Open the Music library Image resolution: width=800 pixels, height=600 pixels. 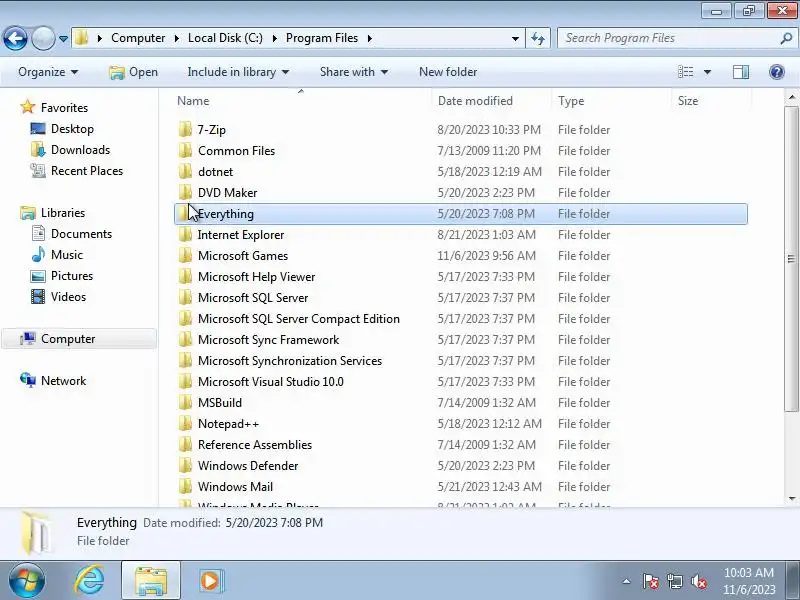coord(66,255)
